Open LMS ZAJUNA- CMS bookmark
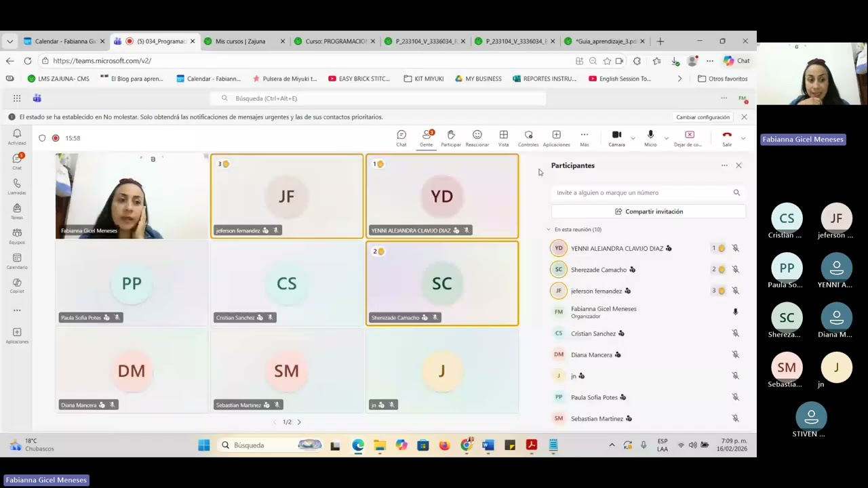Viewport: 868px width, 488px height. tap(58, 79)
